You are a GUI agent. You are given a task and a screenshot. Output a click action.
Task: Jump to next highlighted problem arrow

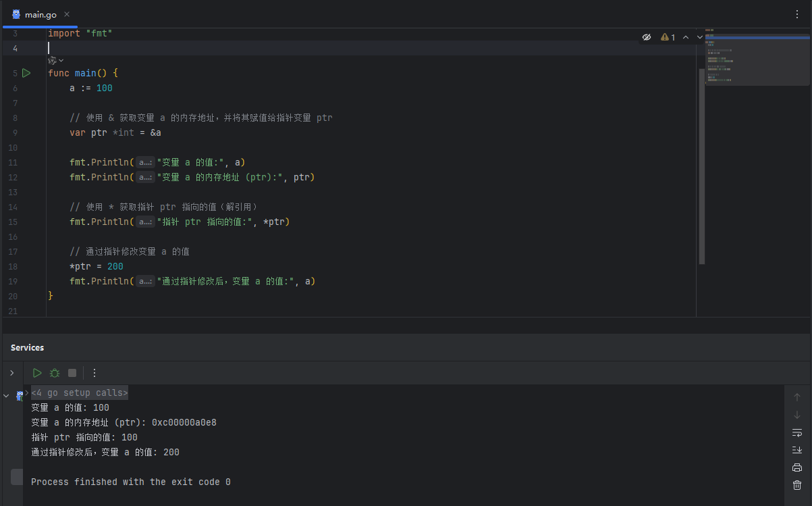[700, 37]
